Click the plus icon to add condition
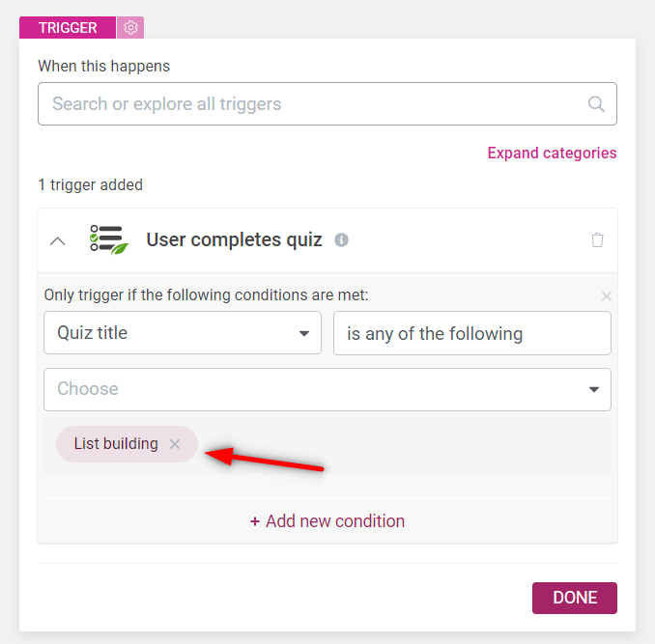The width and height of the screenshot is (655, 644). (x=255, y=521)
